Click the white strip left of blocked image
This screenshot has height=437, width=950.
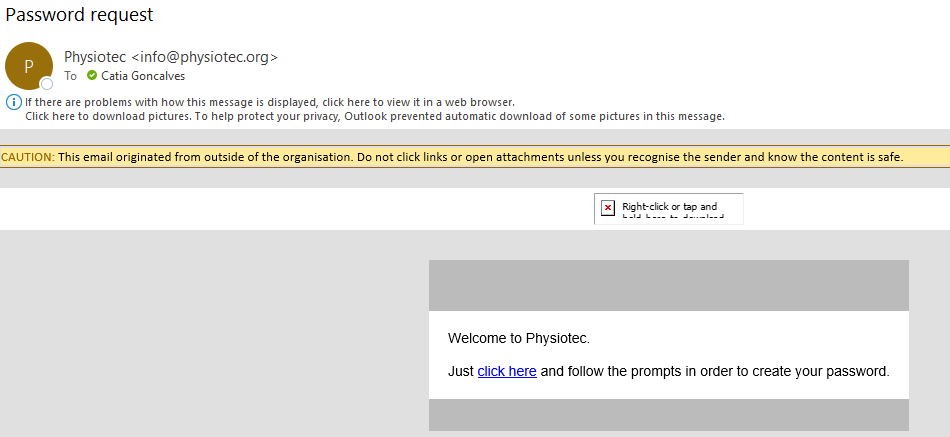(x=300, y=208)
